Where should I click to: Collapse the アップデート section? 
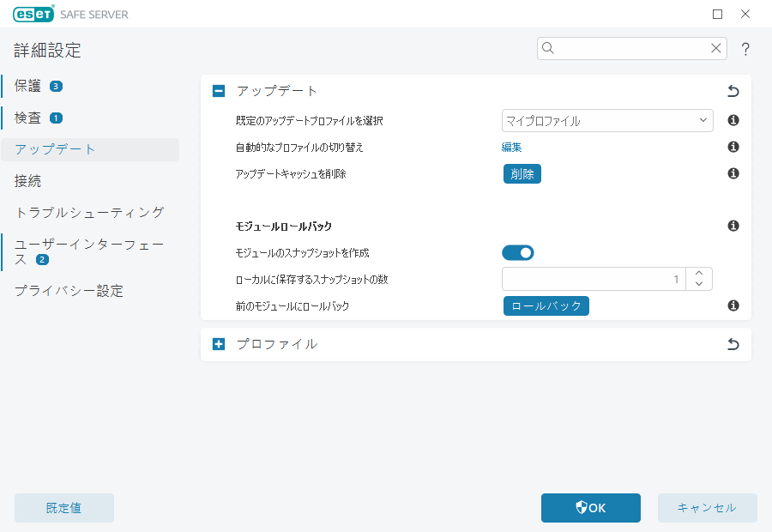click(220, 90)
